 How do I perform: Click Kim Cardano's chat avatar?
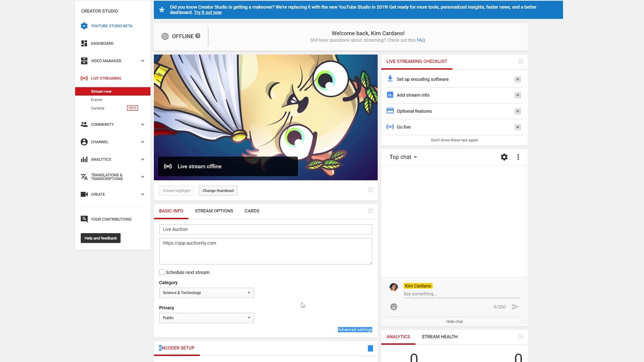(x=394, y=287)
